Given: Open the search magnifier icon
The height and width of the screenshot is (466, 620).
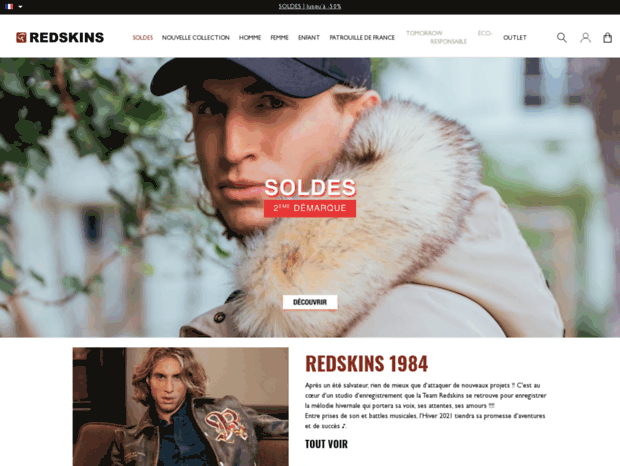Looking at the screenshot, I should tap(561, 38).
